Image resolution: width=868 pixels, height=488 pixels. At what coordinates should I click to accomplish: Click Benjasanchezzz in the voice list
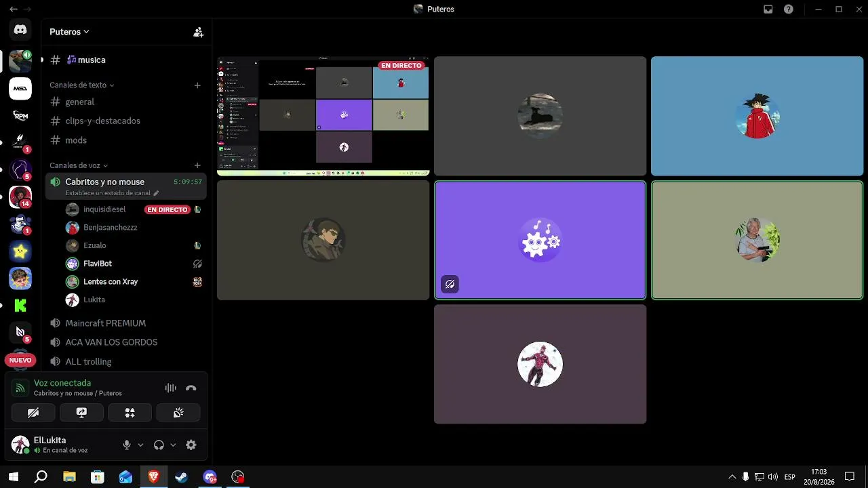coord(133,228)
